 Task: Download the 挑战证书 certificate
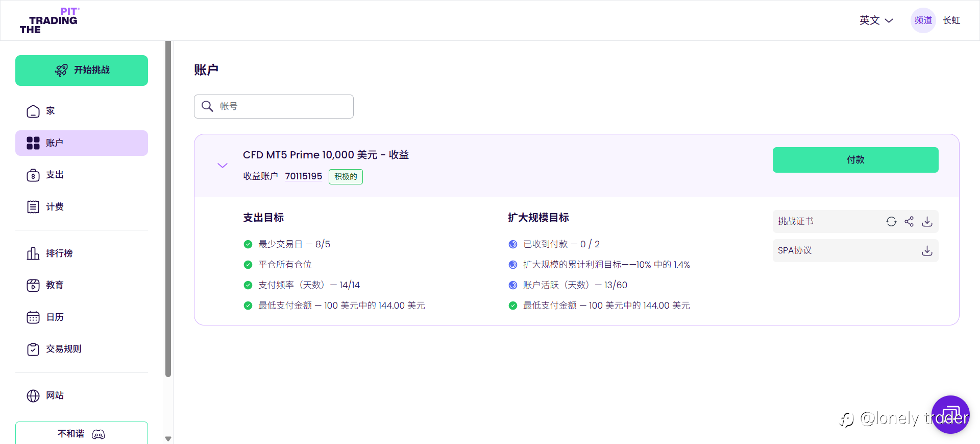click(x=927, y=221)
